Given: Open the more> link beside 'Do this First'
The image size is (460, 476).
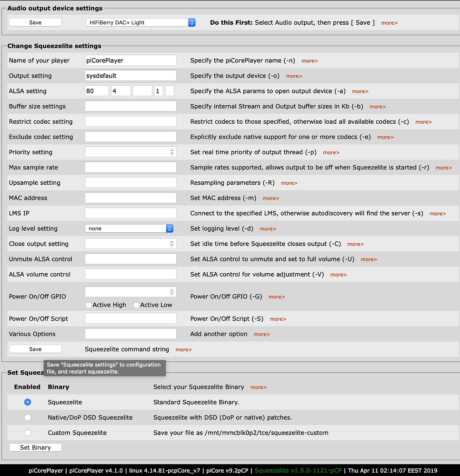Looking at the screenshot, I should pyautogui.click(x=389, y=23).
